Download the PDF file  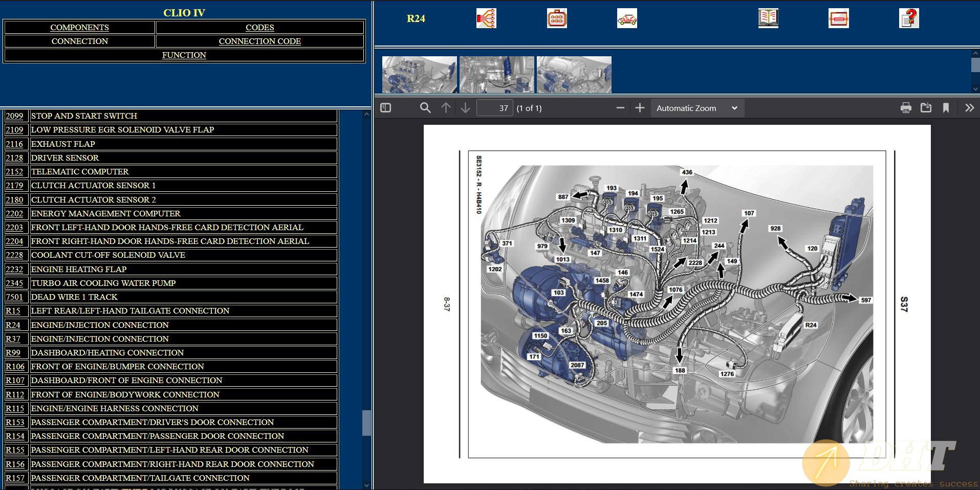(x=926, y=108)
